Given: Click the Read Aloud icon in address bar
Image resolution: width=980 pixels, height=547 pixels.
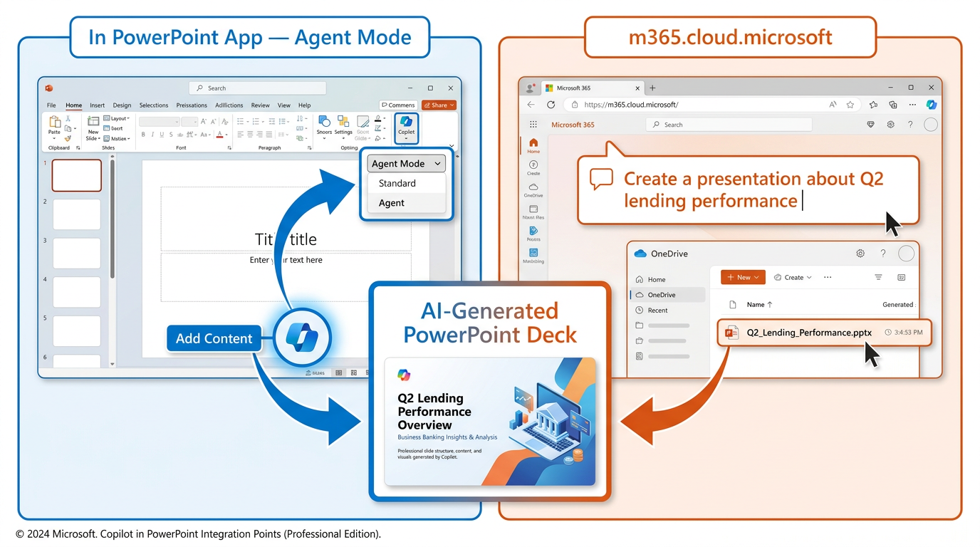Looking at the screenshot, I should coord(833,105).
